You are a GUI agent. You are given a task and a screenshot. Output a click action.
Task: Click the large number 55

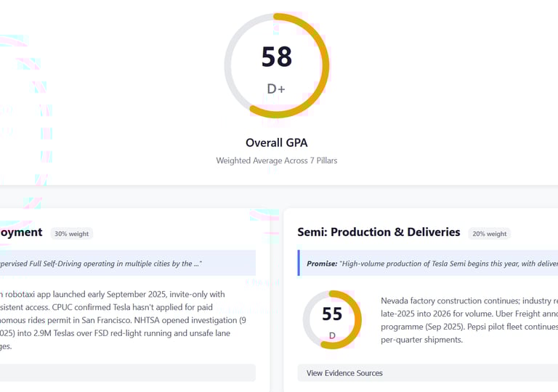[x=332, y=314]
